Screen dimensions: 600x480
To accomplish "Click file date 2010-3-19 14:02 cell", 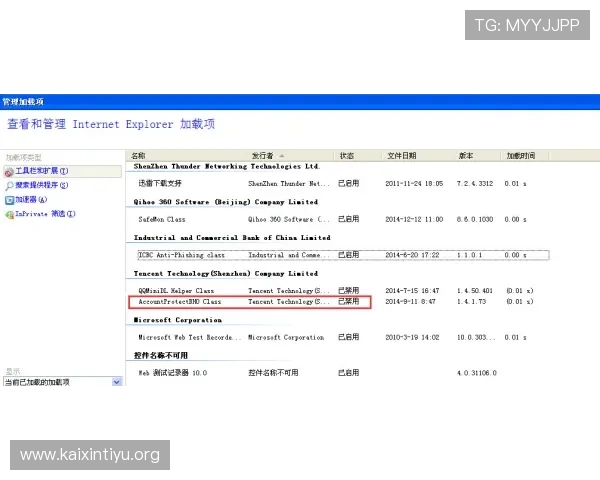I will 412,337.
